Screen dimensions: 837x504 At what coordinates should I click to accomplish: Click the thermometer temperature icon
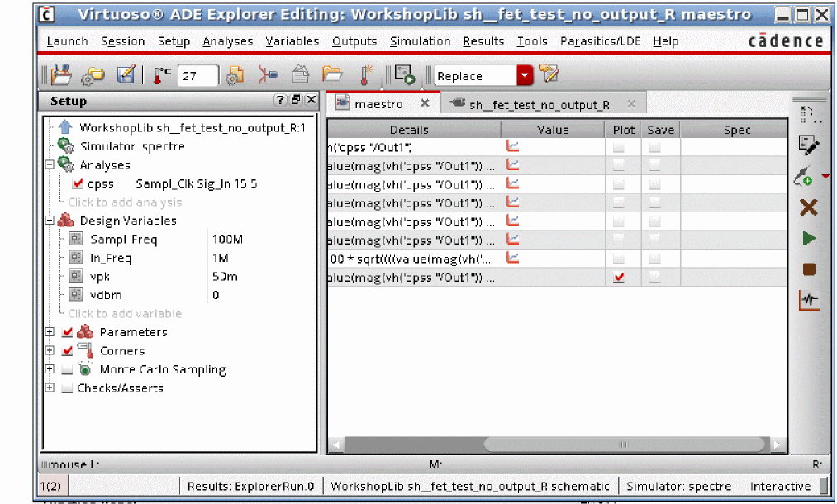coord(157,76)
